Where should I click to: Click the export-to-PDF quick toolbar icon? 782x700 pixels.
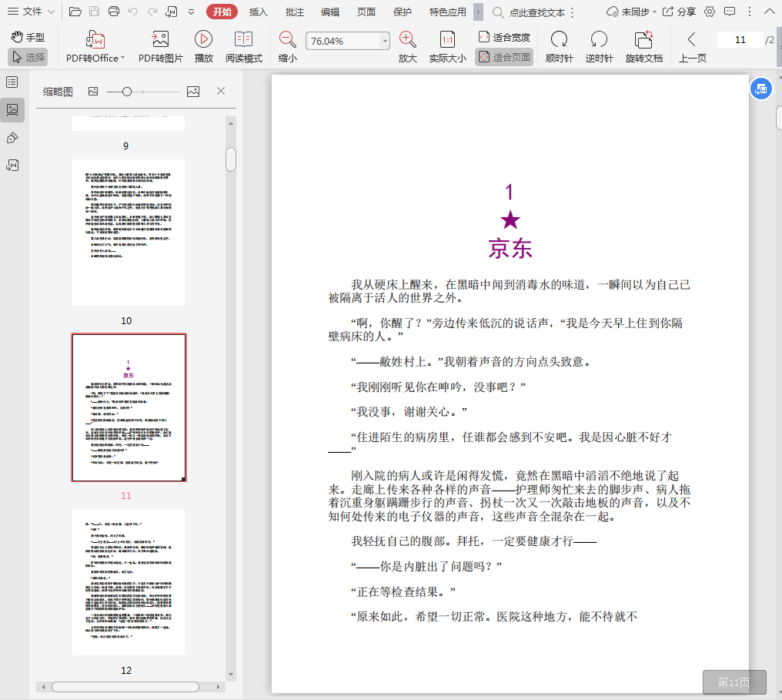[x=172, y=12]
